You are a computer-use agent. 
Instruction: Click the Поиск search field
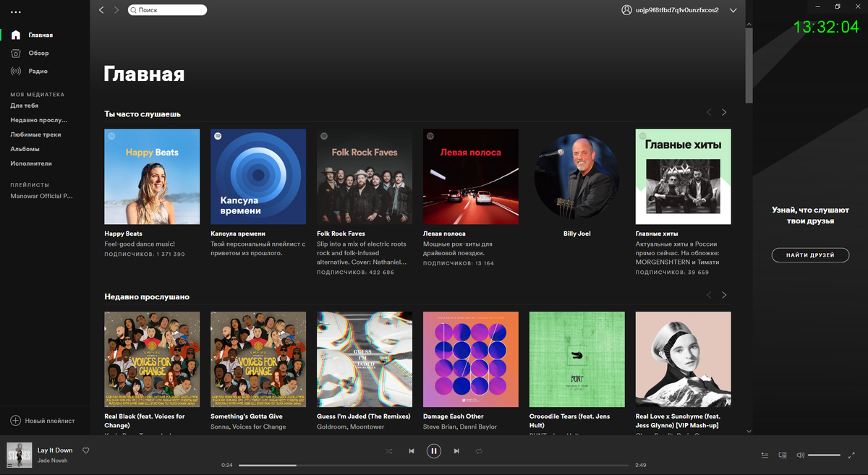(x=167, y=10)
